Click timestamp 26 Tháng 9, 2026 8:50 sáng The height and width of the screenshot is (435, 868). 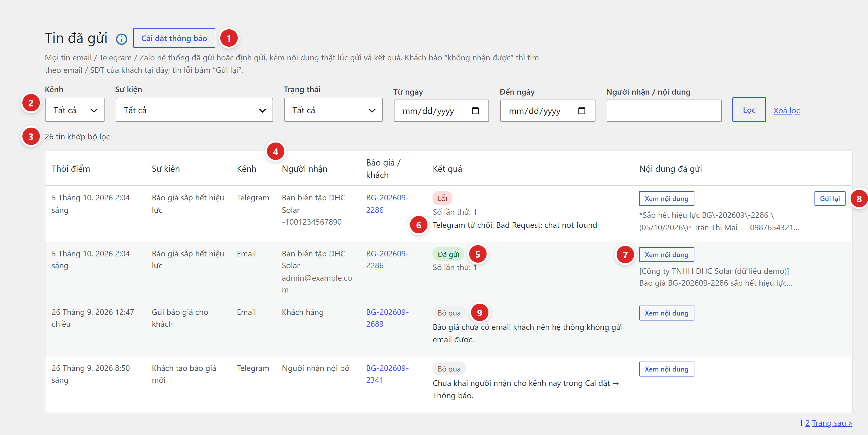tap(90, 374)
